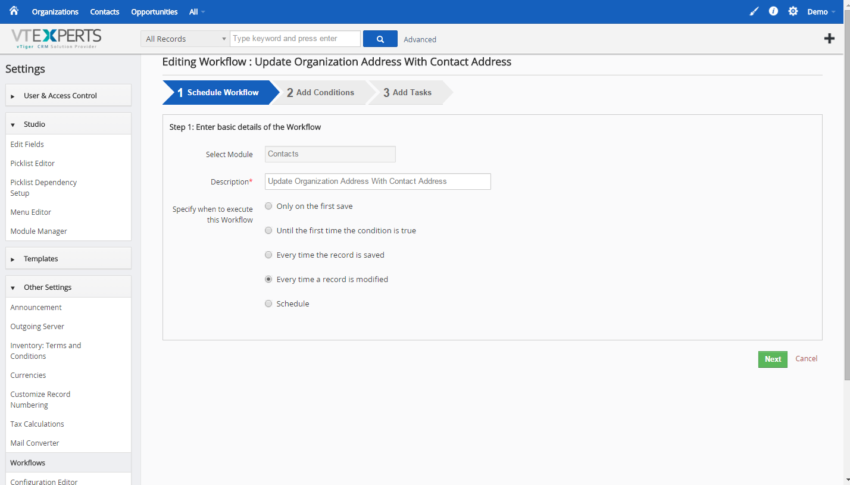Screen dimensions: 850x485
Task: Select Only on the first save
Action: pos(268,206)
